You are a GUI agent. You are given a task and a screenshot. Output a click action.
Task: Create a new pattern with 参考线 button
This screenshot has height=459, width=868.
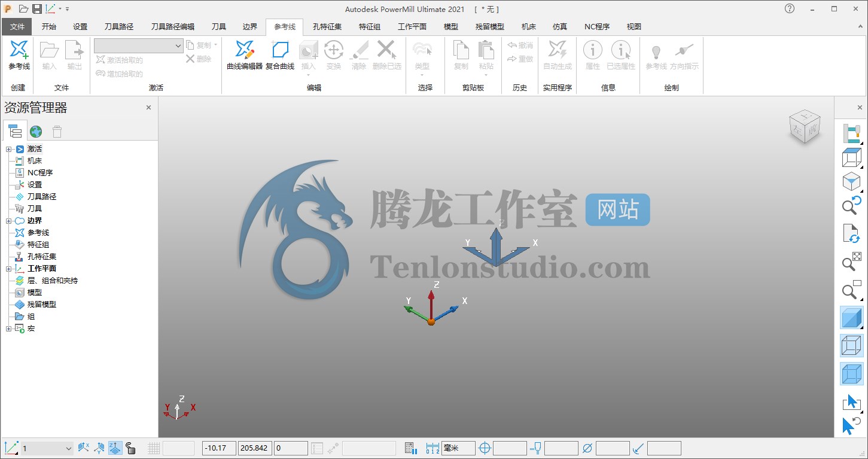pos(19,55)
